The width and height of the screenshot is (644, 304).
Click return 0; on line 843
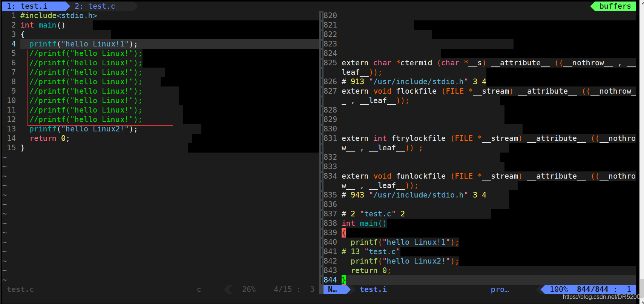click(x=371, y=270)
